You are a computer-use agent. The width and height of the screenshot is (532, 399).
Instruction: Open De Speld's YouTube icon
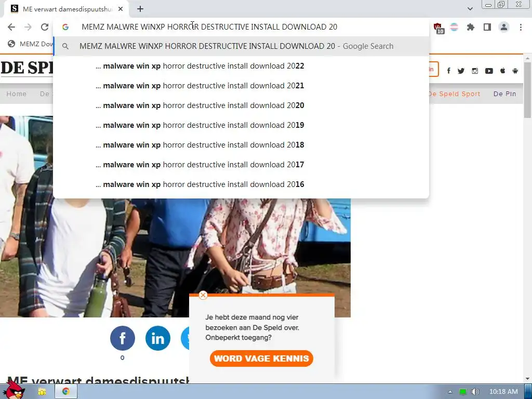point(489,71)
